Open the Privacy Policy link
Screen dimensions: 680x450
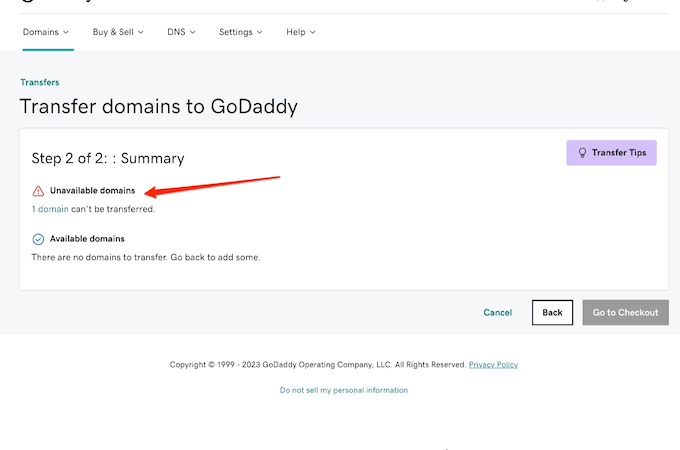tap(493, 365)
